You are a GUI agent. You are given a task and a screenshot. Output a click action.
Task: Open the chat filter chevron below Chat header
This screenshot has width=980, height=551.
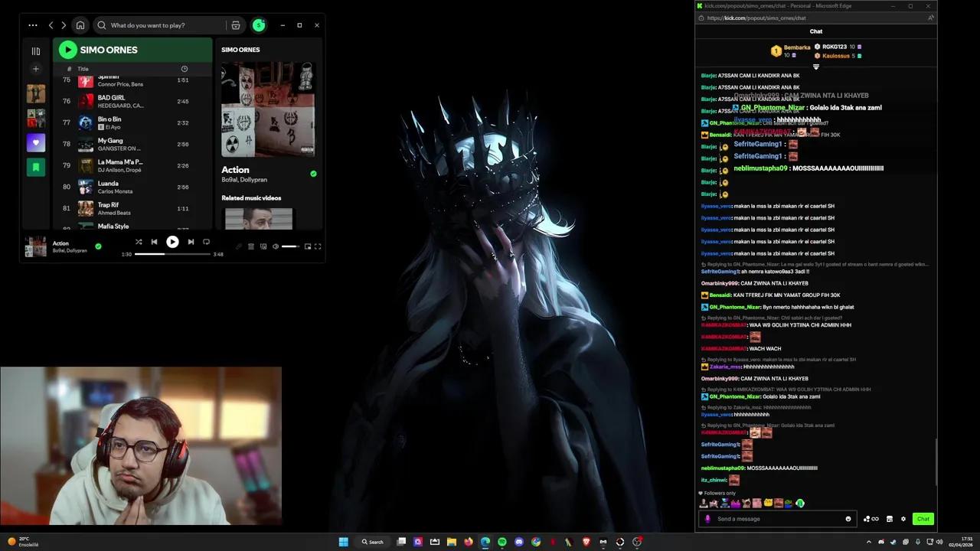click(815, 67)
